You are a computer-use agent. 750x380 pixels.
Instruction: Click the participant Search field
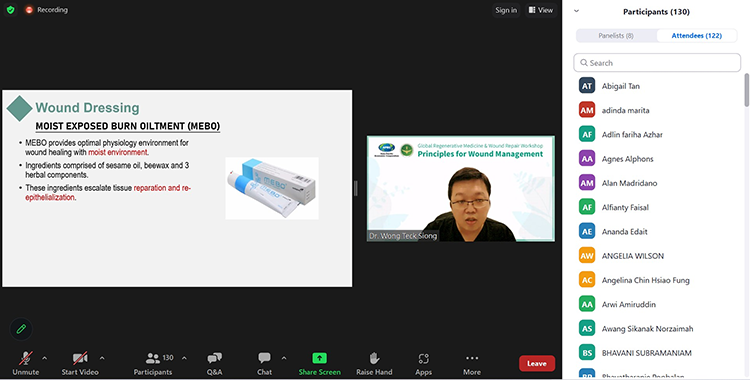(x=657, y=63)
